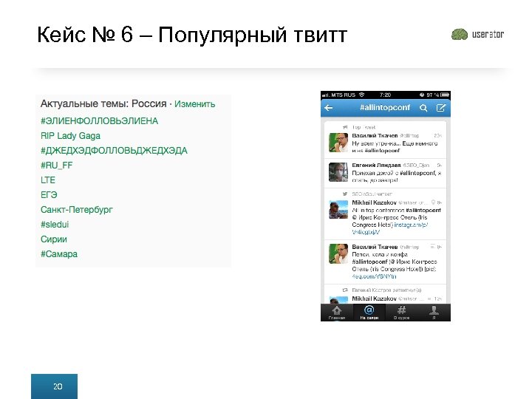Open the Home tab house icon

pyautogui.click(x=337, y=313)
